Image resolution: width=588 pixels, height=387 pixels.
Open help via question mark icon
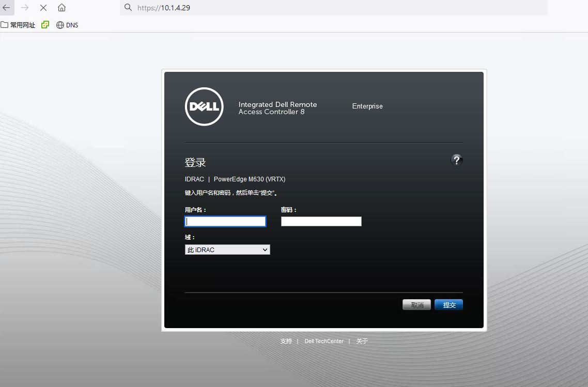pyautogui.click(x=456, y=160)
